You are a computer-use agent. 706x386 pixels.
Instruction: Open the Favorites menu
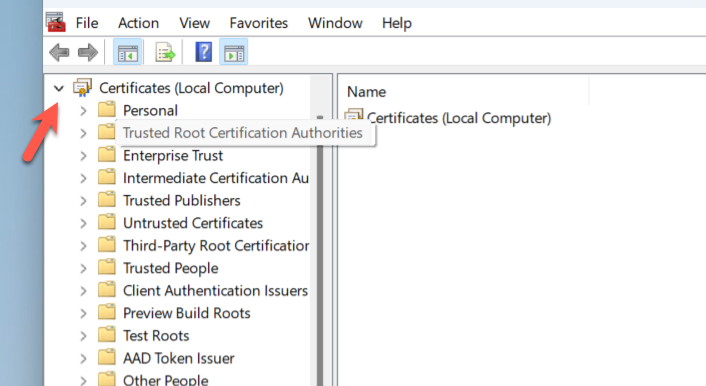258,23
